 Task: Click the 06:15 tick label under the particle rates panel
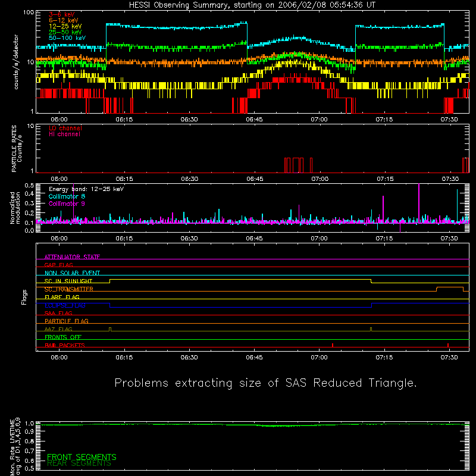pyautogui.click(x=124, y=179)
